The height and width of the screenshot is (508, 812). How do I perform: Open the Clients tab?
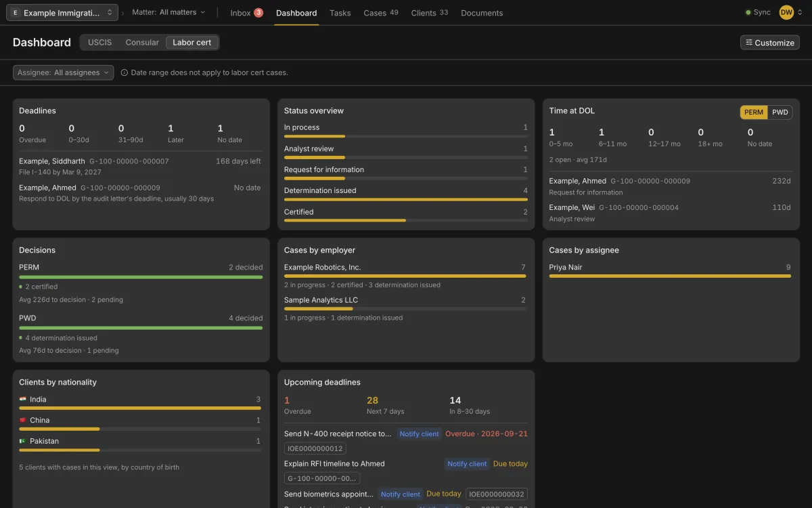pyautogui.click(x=430, y=13)
